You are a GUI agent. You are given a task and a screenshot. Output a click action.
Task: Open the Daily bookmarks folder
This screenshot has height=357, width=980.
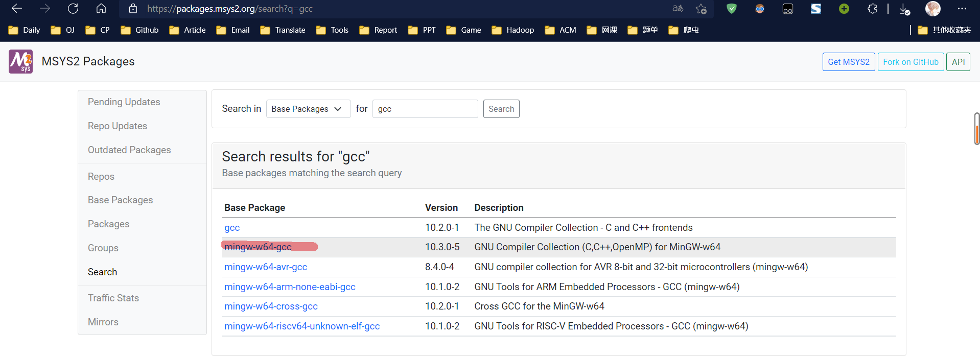25,30
